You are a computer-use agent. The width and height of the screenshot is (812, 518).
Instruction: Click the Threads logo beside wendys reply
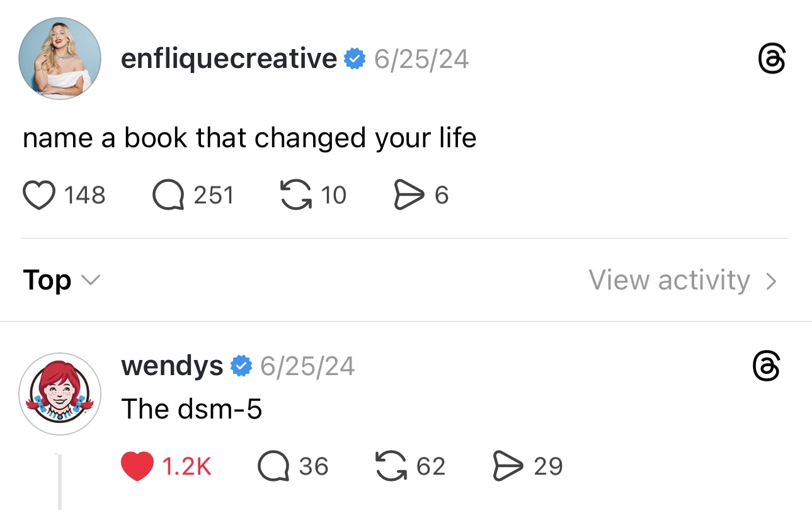coord(767,366)
